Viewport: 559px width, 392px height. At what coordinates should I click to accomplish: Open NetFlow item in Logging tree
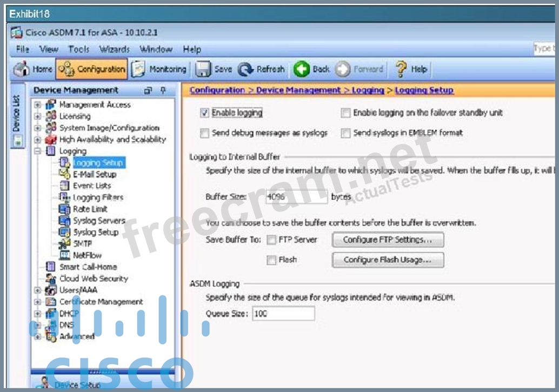(87, 255)
